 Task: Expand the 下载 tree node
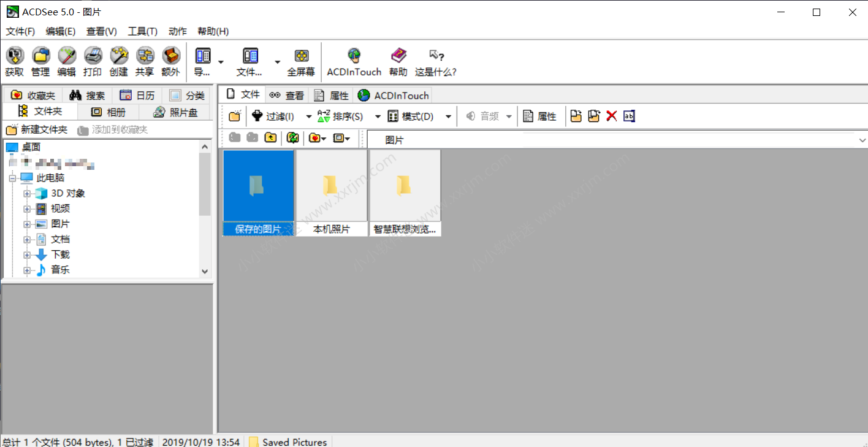[x=27, y=254]
